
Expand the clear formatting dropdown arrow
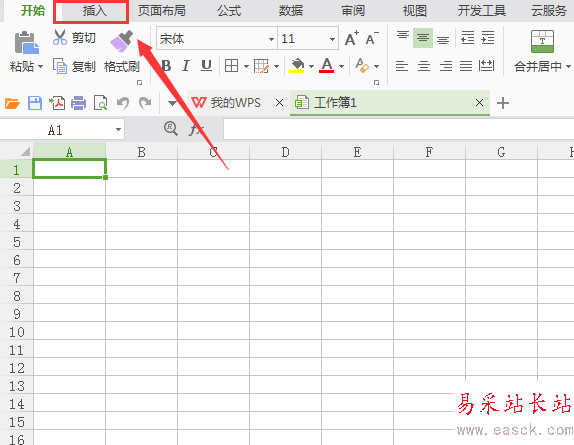pos(376,67)
